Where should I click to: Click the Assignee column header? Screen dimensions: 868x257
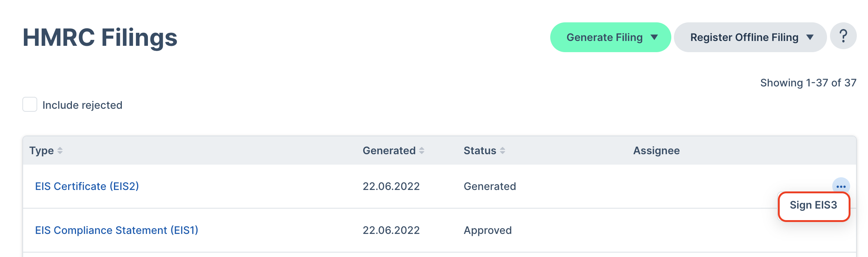[x=656, y=150]
